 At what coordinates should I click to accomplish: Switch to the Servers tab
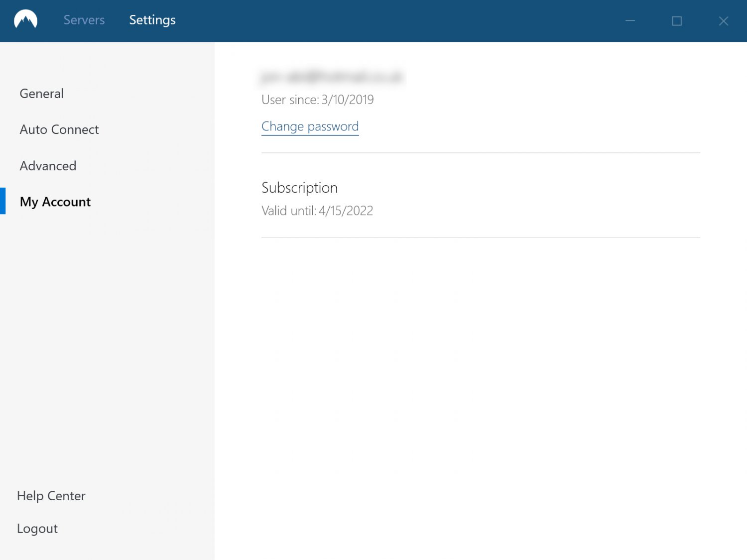pyautogui.click(x=84, y=20)
